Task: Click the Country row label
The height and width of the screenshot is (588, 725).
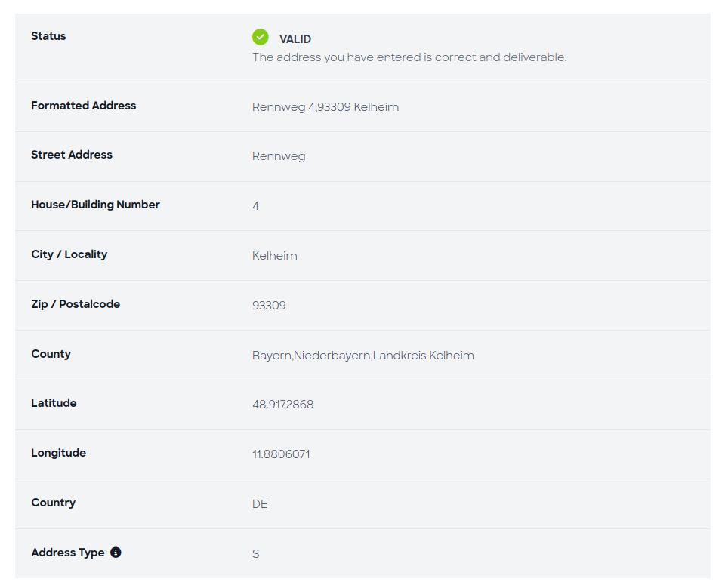Action: 53,503
